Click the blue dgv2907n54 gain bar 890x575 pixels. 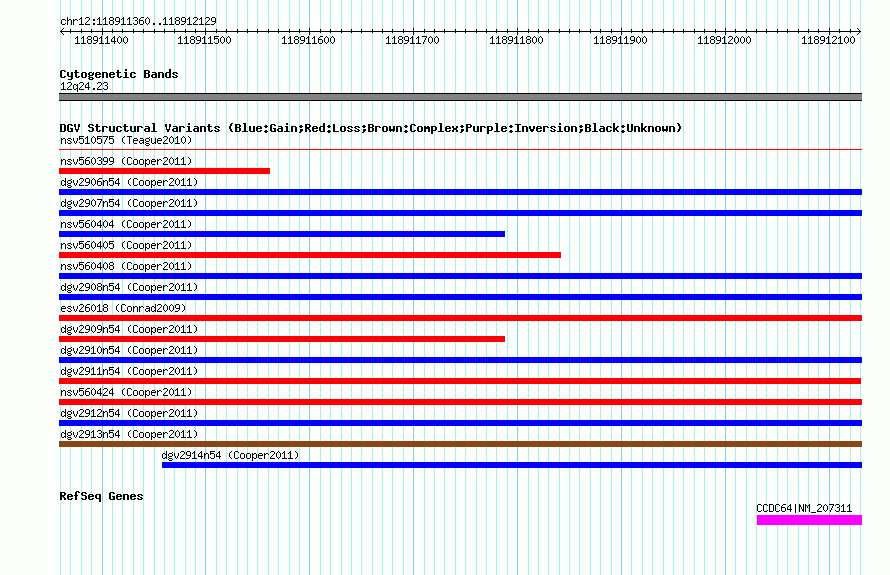[x=460, y=213]
